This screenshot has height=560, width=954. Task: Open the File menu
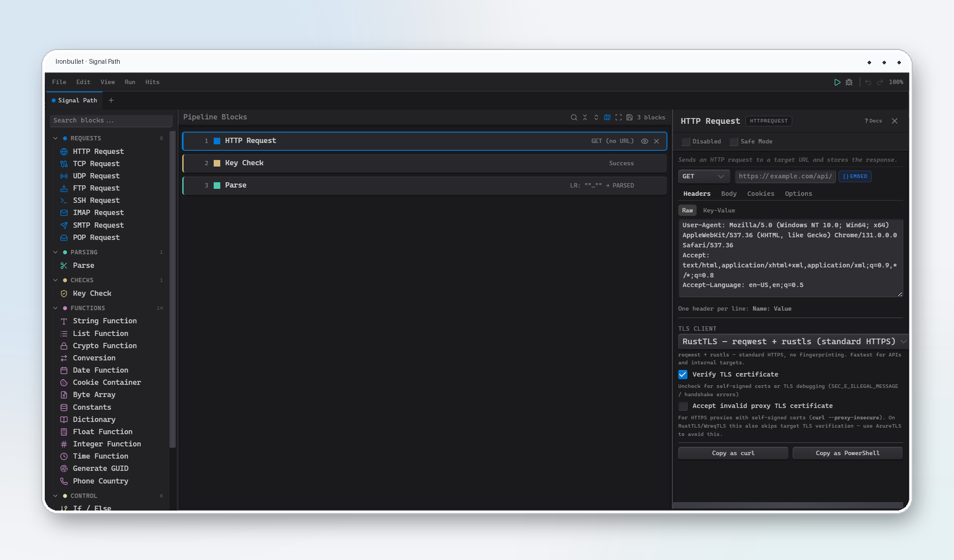point(59,82)
